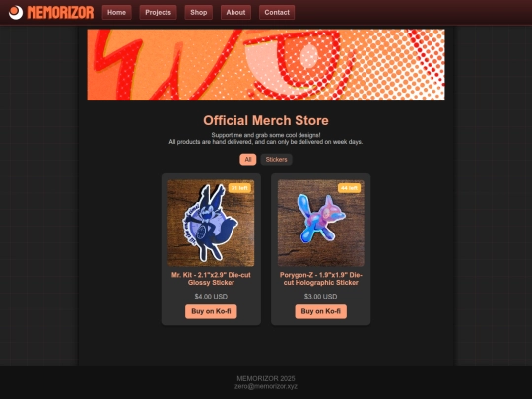532x399 pixels.
Task: Go to the Home page
Action: click(116, 12)
